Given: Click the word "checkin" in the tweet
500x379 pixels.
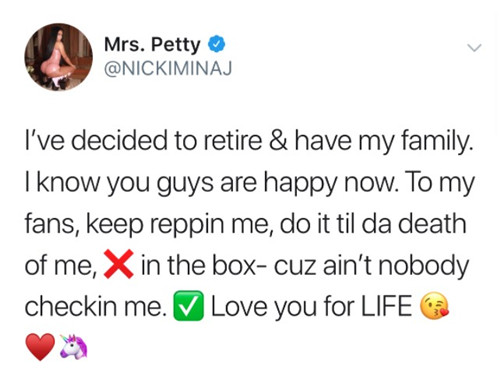Looking at the screenshot, I should tap(71, 306).
